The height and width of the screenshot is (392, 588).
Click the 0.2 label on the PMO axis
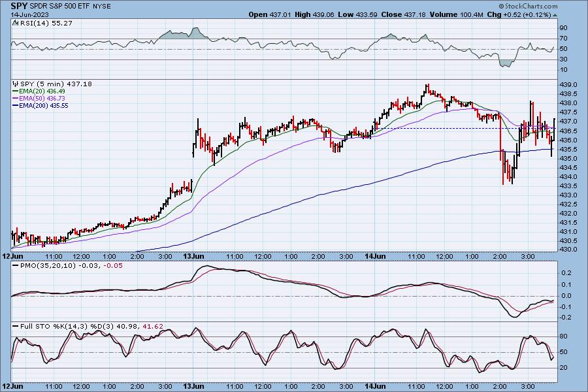tap(566, 273)
